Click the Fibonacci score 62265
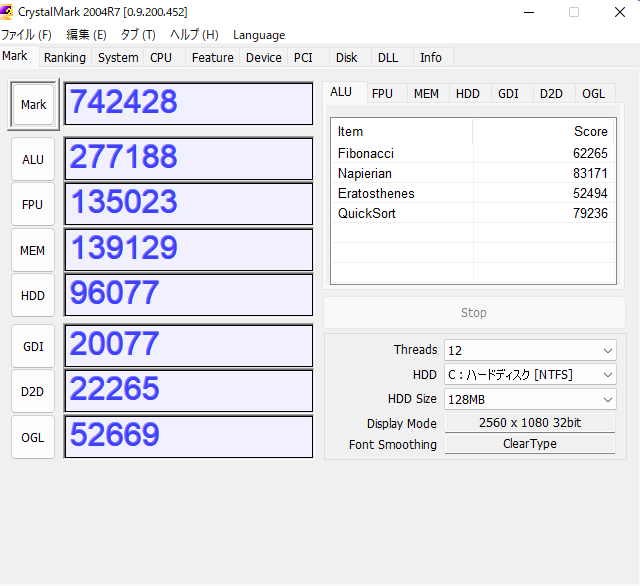 point(590,153)
